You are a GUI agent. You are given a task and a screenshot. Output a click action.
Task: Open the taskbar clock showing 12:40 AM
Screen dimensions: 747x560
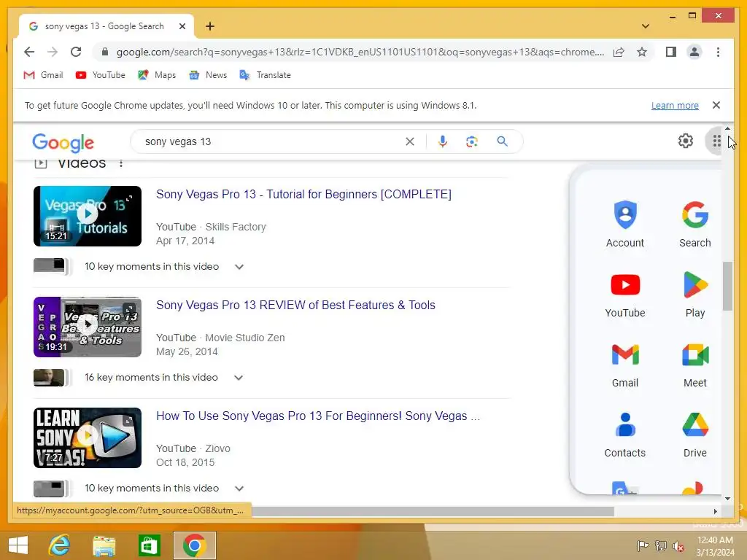coord(715,545)
